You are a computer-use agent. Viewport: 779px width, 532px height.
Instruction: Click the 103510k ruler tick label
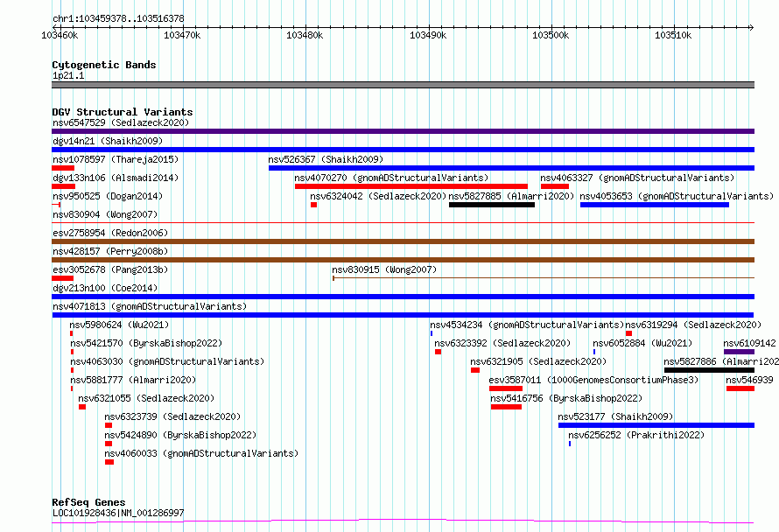[673, 35]
